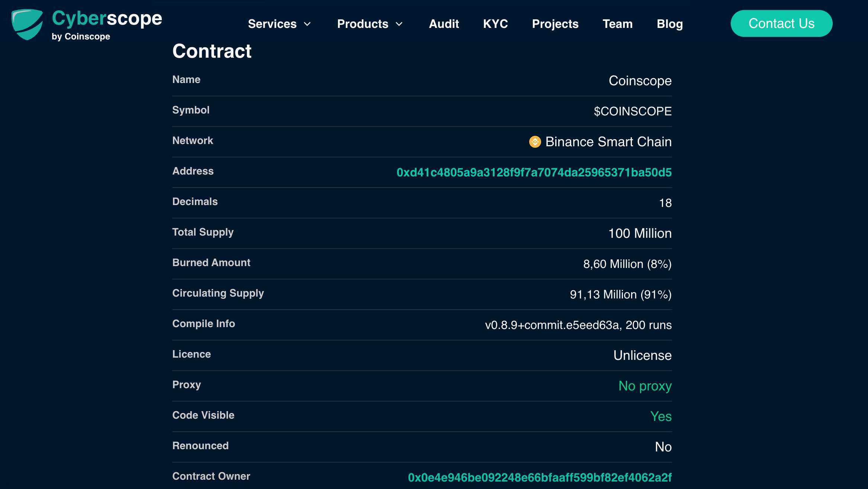The width and height of the screenshot is (868, 489).
Task: Click the Circulating Supply label
Action: click(x=218, y=293)
